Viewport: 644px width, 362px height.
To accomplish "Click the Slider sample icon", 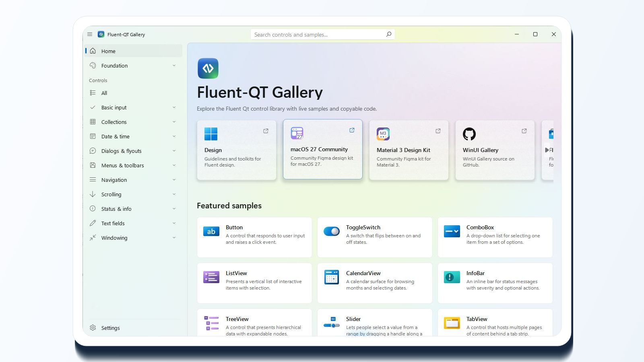I will click(332, 323).
